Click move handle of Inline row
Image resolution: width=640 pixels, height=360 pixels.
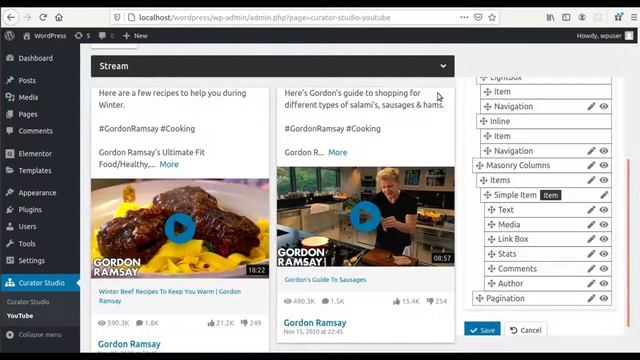pos(484,121)
